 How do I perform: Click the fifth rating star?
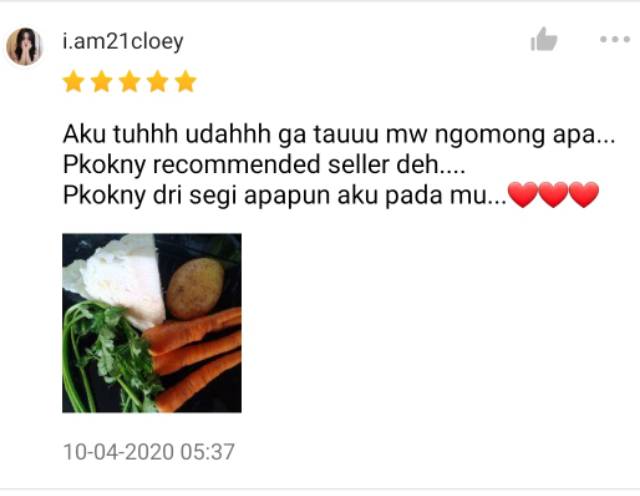tap(186, 81)
